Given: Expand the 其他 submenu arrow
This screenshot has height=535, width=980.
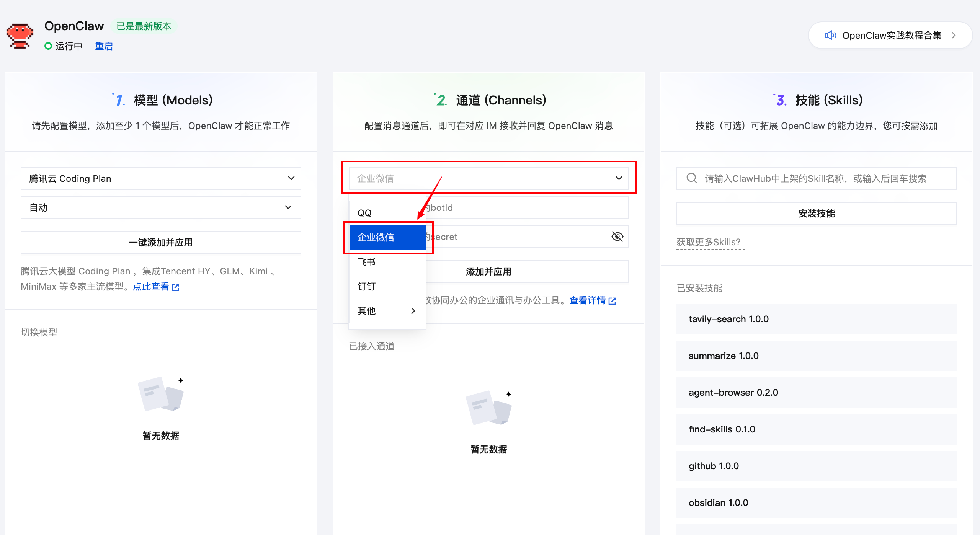Looking at the screenshot, I should (x=413, y=311).
